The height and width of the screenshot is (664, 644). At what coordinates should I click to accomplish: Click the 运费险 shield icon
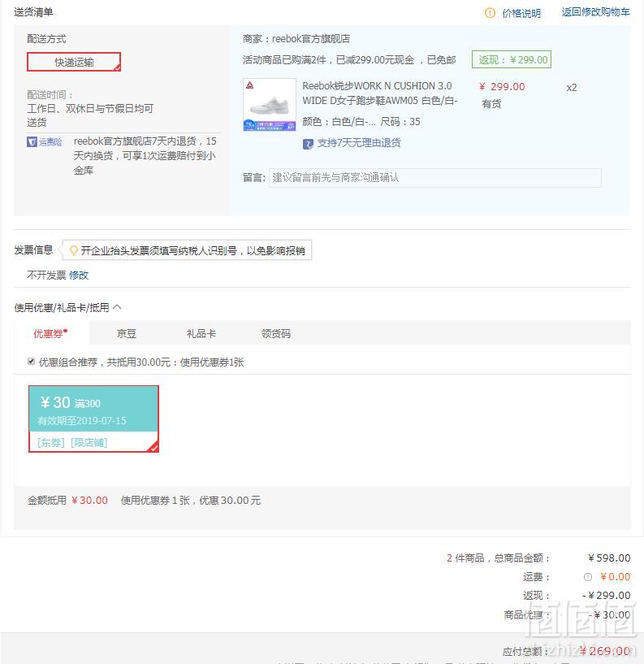click(32, 142)
